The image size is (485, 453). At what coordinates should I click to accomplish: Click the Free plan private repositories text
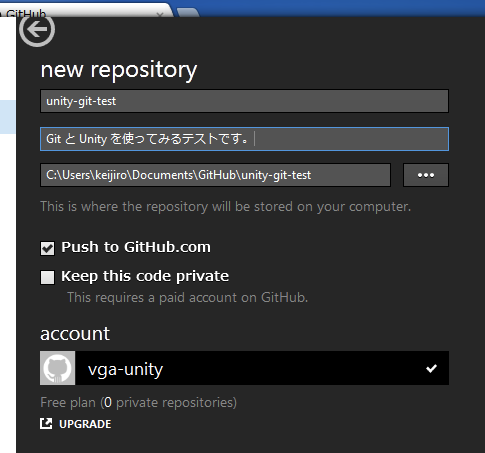pyautogui.click(x=138, y=403)
